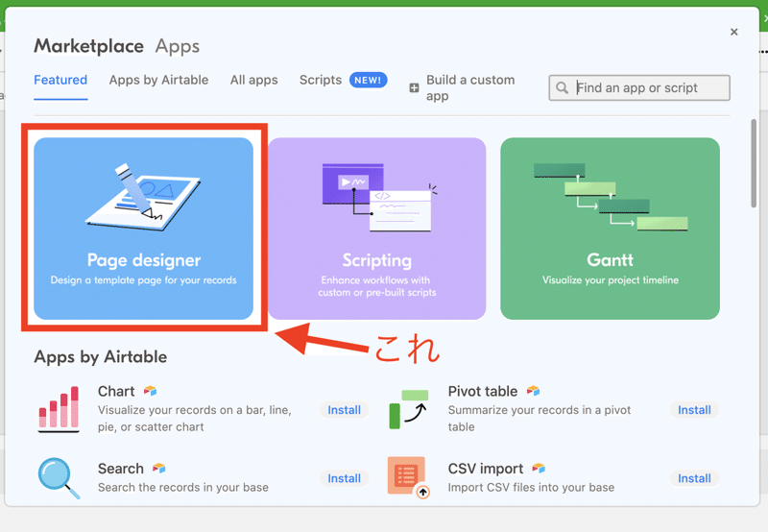
Task: Click the CSV import app title
Action: (x=486, y=469)
